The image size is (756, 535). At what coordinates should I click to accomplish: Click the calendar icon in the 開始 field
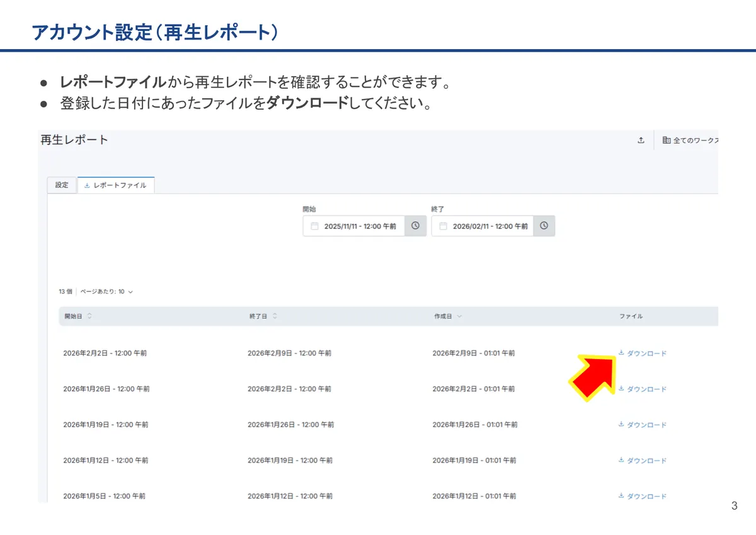(x=314, y=226)
